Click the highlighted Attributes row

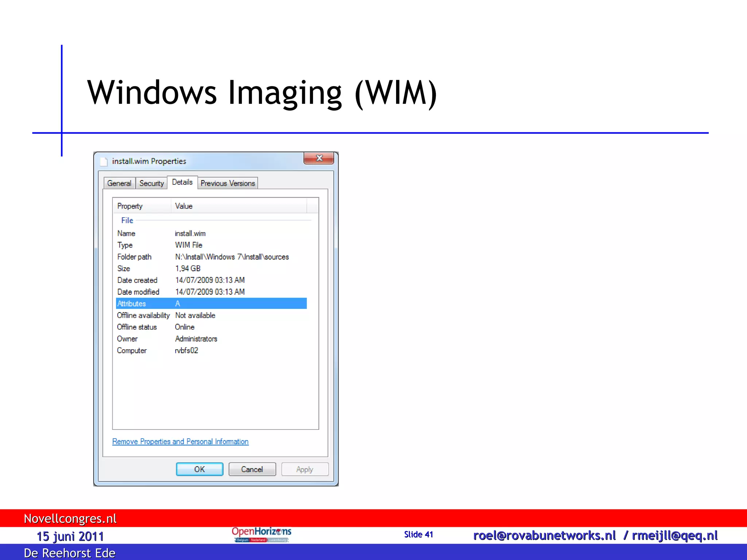211,303
